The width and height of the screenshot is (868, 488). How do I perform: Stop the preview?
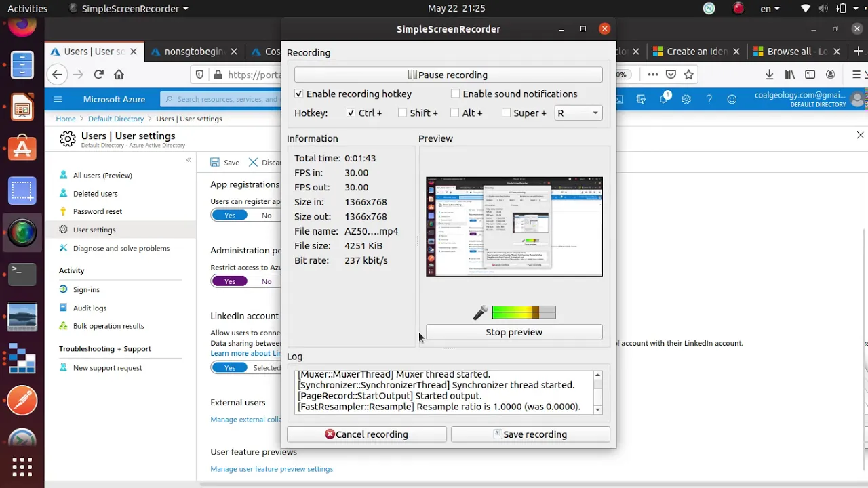coord(514,332)
